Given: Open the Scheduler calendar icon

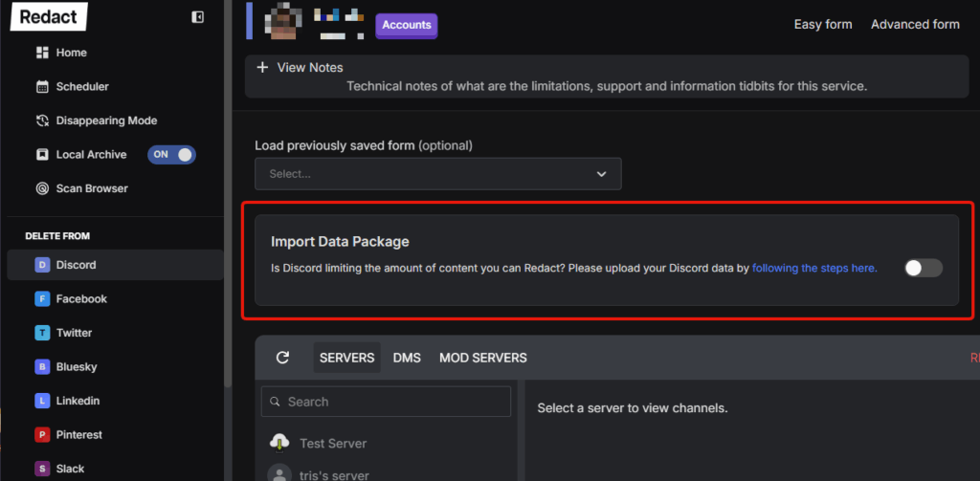Looking at the screenshot, I should [x=42, y=87].
